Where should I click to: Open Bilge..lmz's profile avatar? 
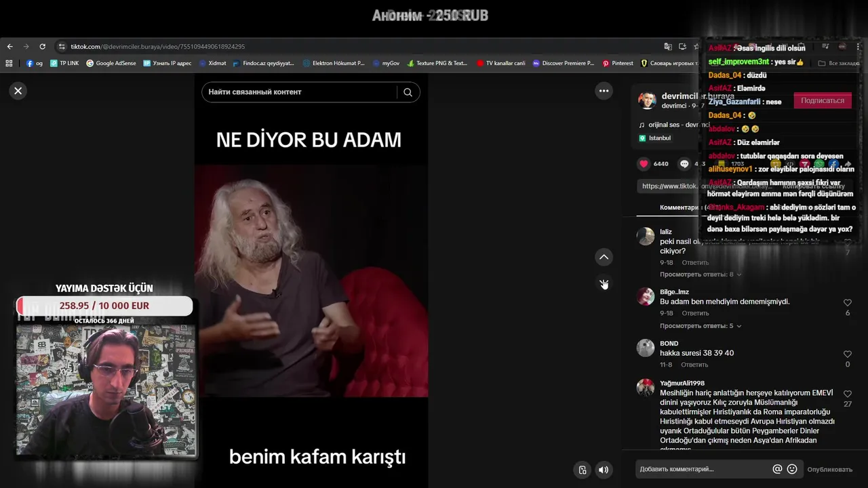[646, 296]
